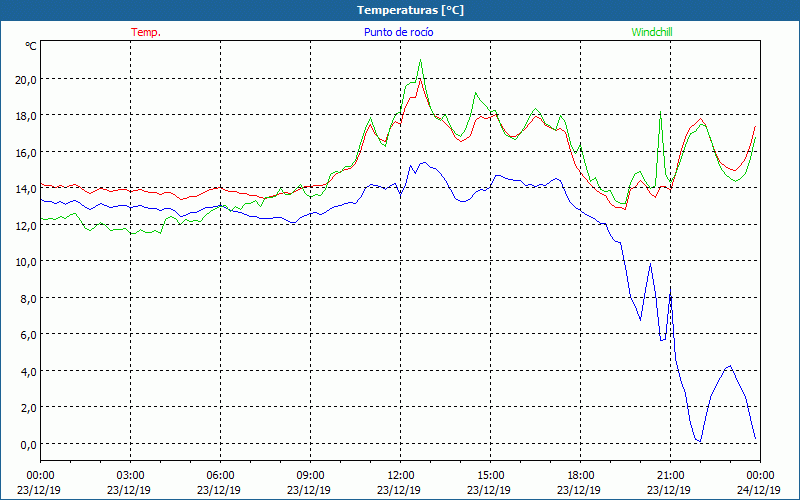Select the red 'Temp.' legend label

pyautogui.click(x=146, y=32)
